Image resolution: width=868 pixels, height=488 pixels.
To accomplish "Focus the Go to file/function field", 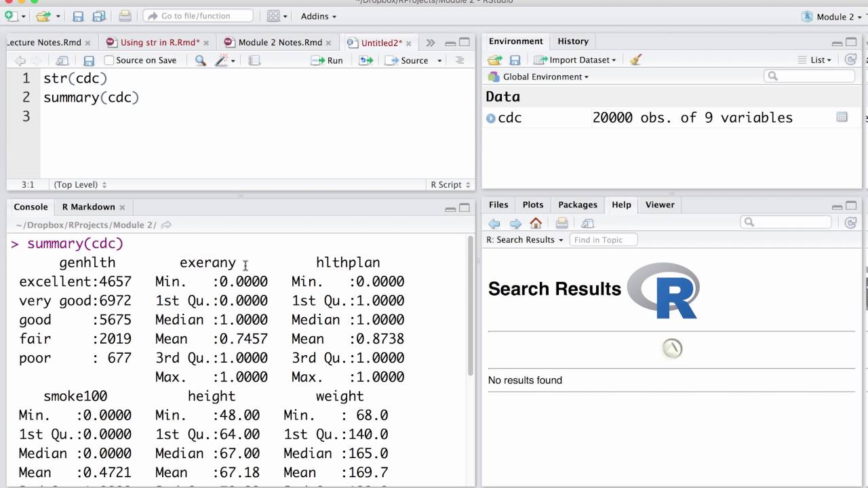I will pyautogui.click(x=198, y=16).
